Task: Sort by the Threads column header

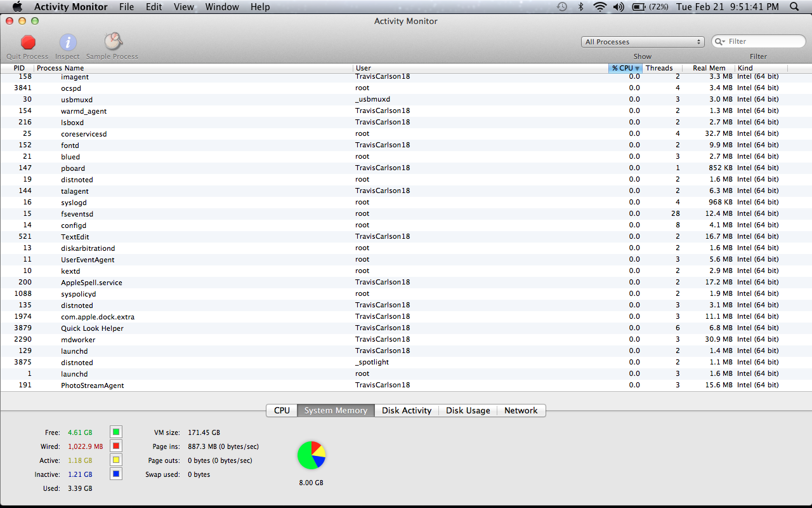Action: (662, 68)
